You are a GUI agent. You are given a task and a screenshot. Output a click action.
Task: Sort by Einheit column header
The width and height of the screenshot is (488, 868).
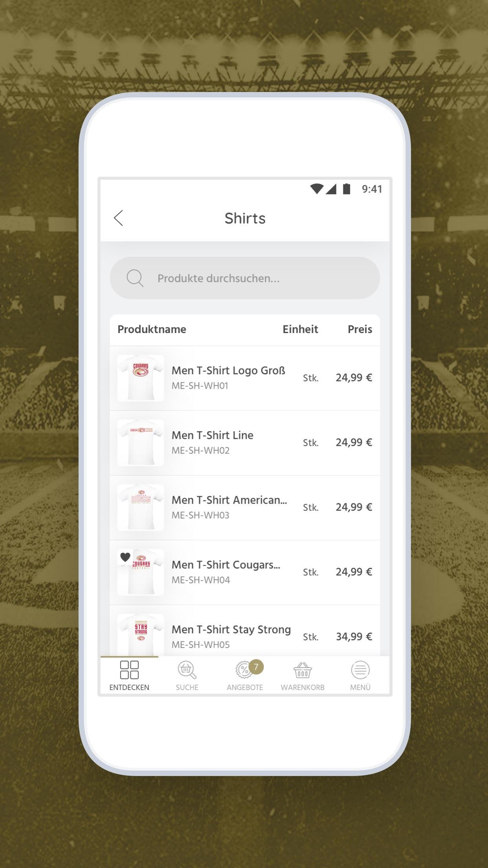point(300,329)
